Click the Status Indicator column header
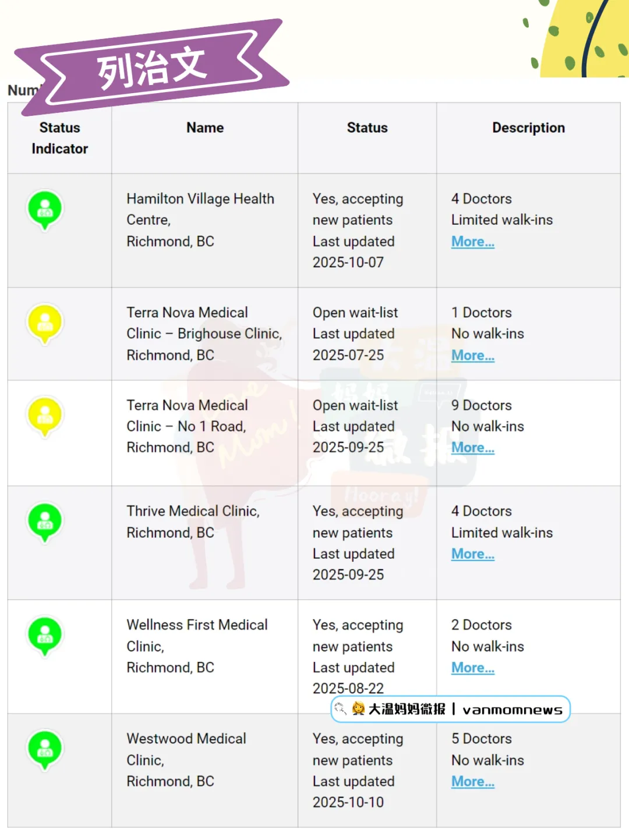The width and height of the screenshot is (629, 840). click(x=59, y=138)
